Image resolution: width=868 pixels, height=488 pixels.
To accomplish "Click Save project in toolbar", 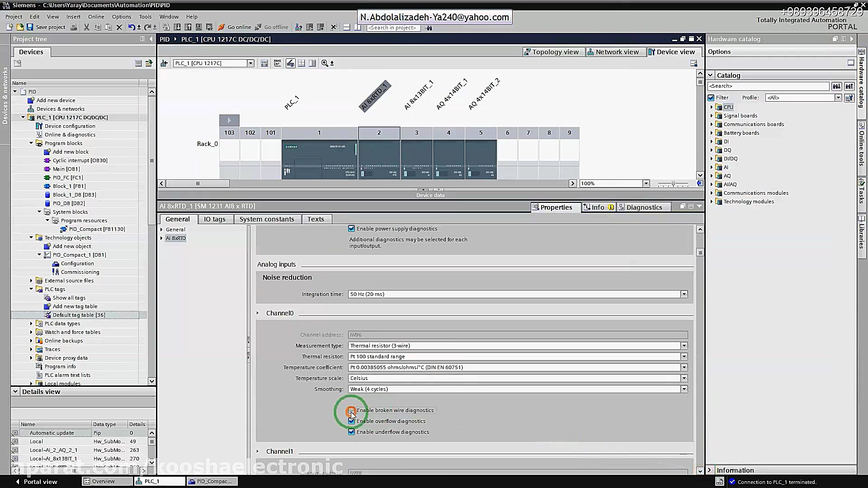I will tap(46, 27).
